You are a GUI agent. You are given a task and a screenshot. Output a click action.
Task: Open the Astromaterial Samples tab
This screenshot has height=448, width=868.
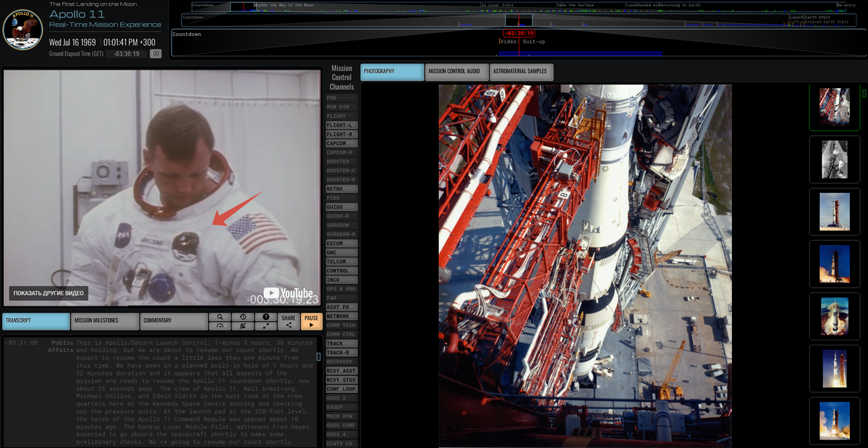tap(522, 72)
